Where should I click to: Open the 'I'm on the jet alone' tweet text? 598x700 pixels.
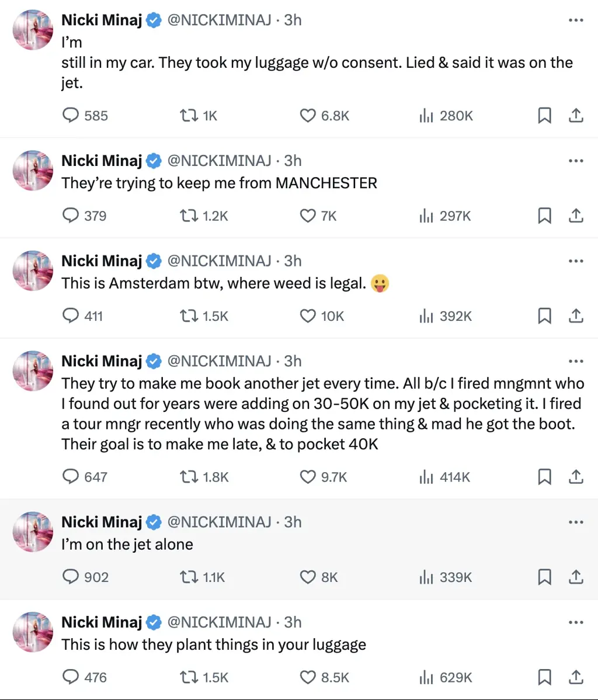click(127, 545)
